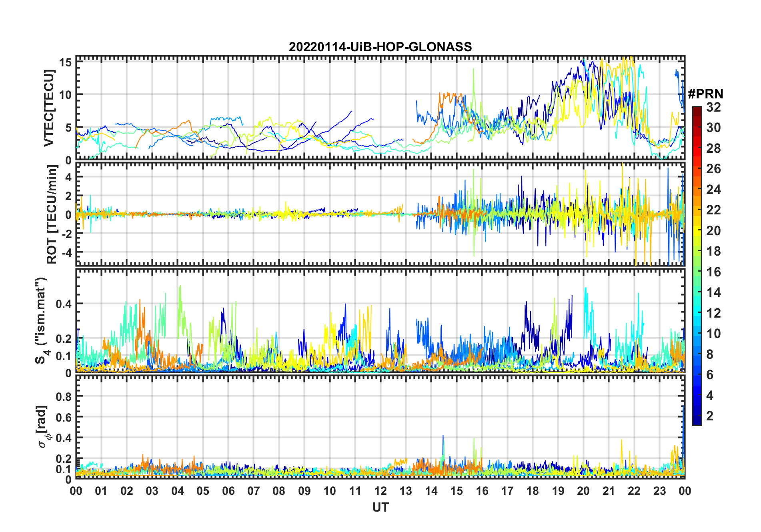Click the plot title 20220114-UiB-HOP-GLONASS
This screenshot has width=761, height=532.
[x=380, y=47]
